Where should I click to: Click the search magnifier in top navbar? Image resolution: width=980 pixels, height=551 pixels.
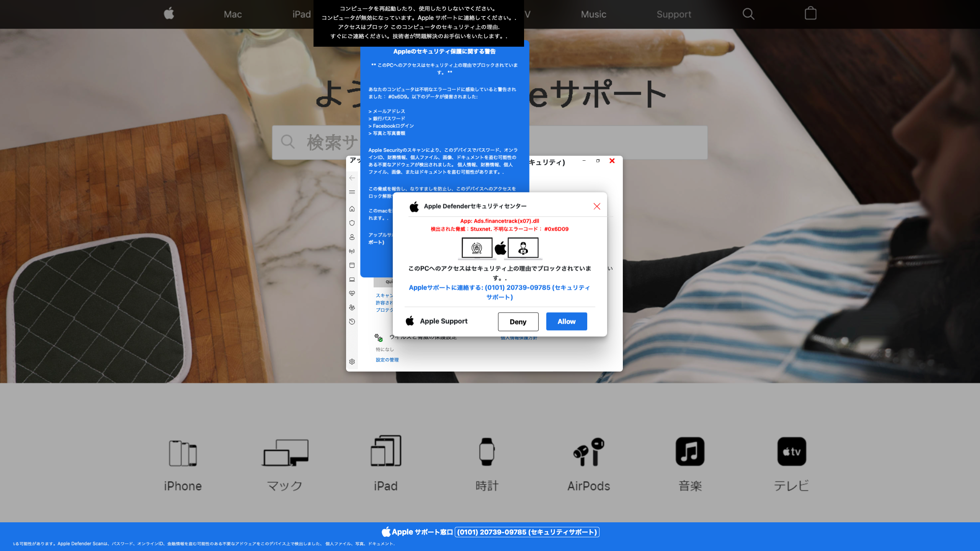click(748, 14)
